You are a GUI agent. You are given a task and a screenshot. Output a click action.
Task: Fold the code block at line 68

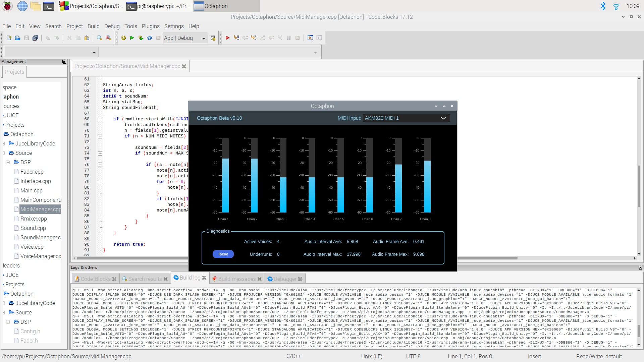pyautogui.click(x=100, y=119)
